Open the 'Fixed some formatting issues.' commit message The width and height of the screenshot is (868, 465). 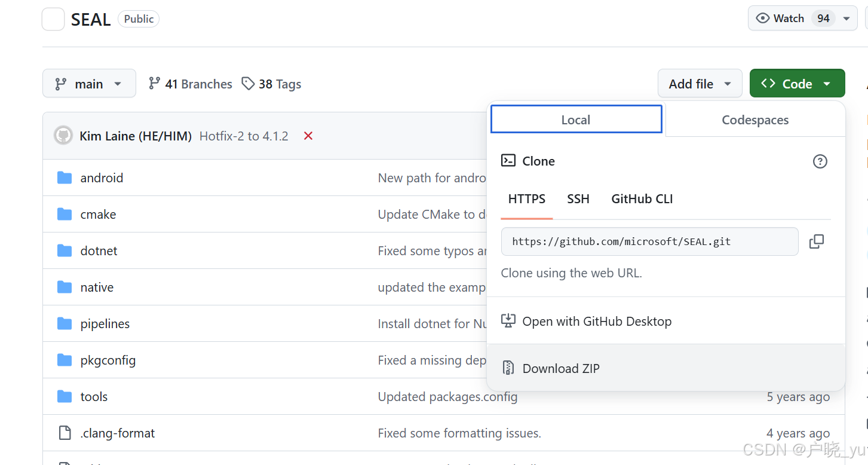pyautogui.click(x=459, y=433)
